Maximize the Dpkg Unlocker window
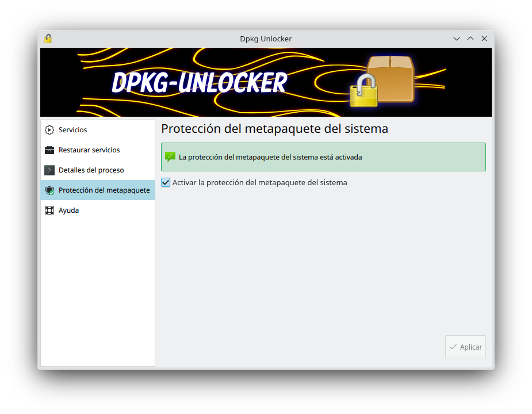This screenshot has width=532, height=414. point(470,39)
